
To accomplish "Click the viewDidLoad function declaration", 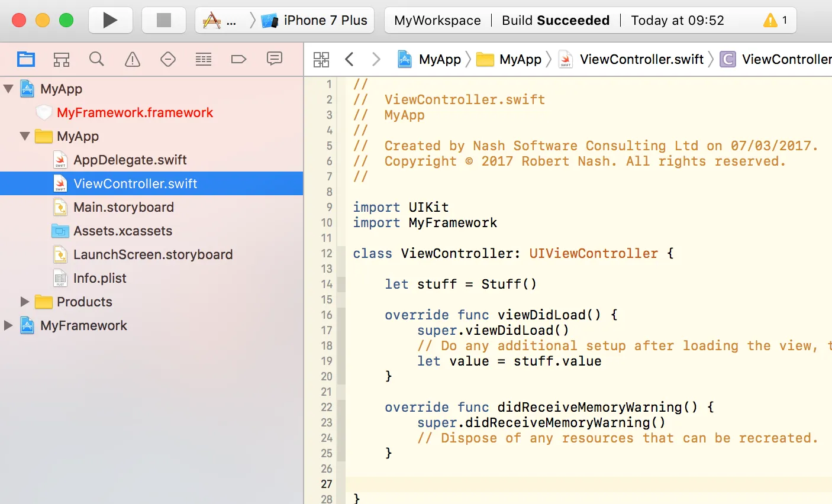I will [x=501, y=315].
